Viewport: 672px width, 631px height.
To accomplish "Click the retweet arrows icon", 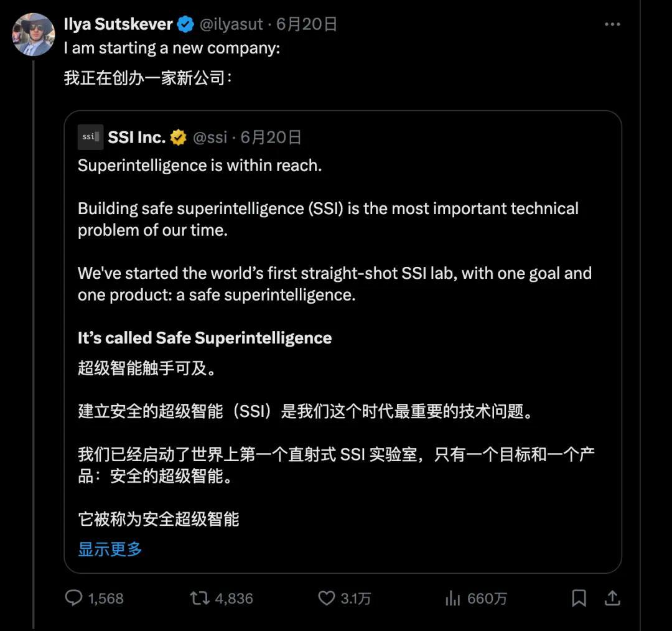I will pos(200,598).
